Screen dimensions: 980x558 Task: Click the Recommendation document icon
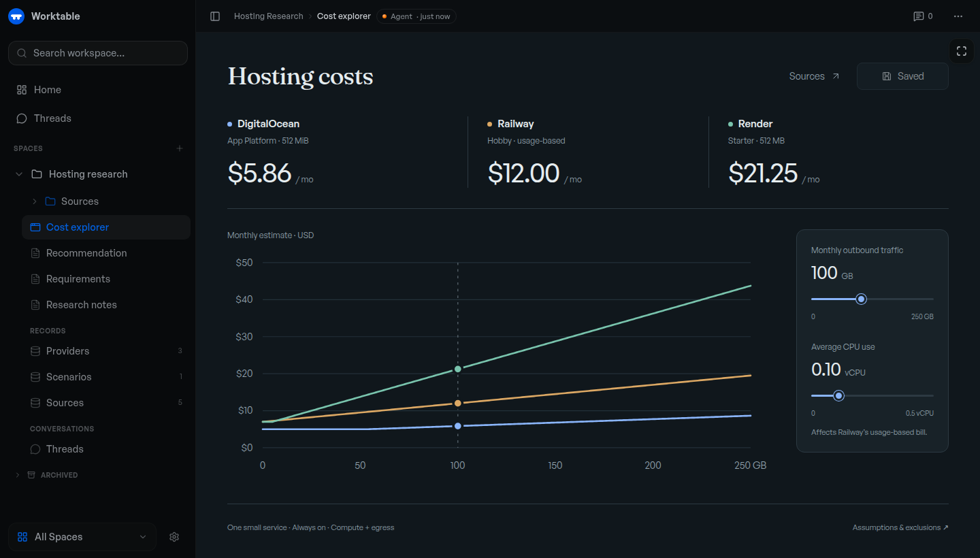35,253
